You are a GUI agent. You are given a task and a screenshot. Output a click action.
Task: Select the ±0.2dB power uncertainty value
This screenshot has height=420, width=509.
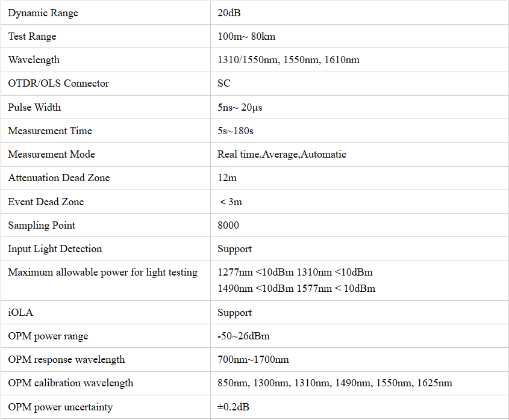(x=233, y=407)
